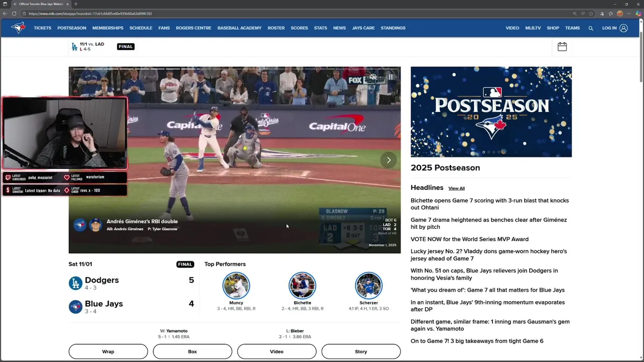This screenshot has width=644, height=362.
Task: Select the fourth carousel dot on the Postseason banner
Action: pos(499,152)
